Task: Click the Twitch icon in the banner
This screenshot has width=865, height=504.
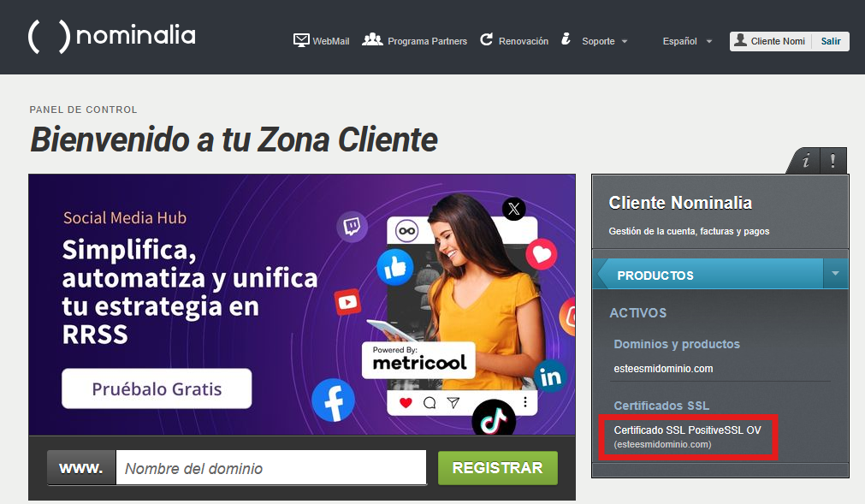Action: (x=352, y=226)
